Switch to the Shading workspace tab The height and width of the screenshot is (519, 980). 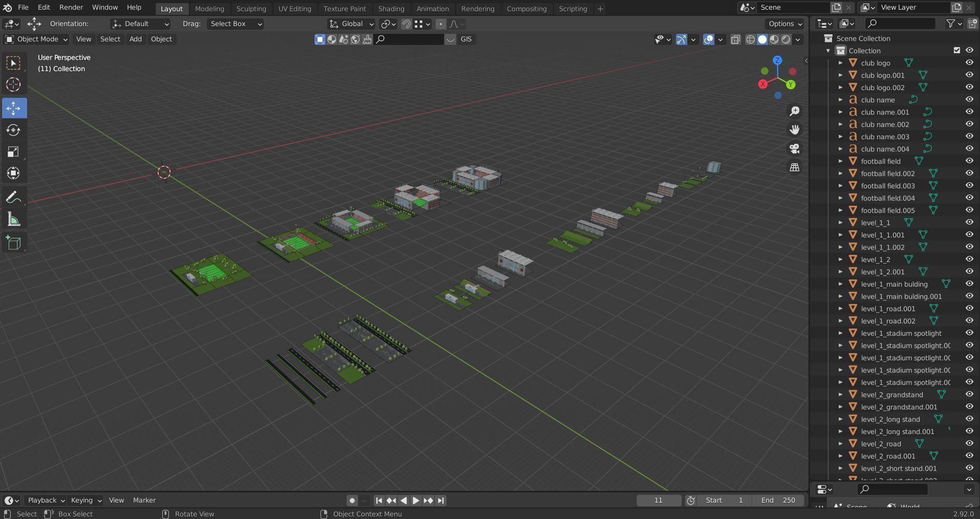click(x=391, y=9)
